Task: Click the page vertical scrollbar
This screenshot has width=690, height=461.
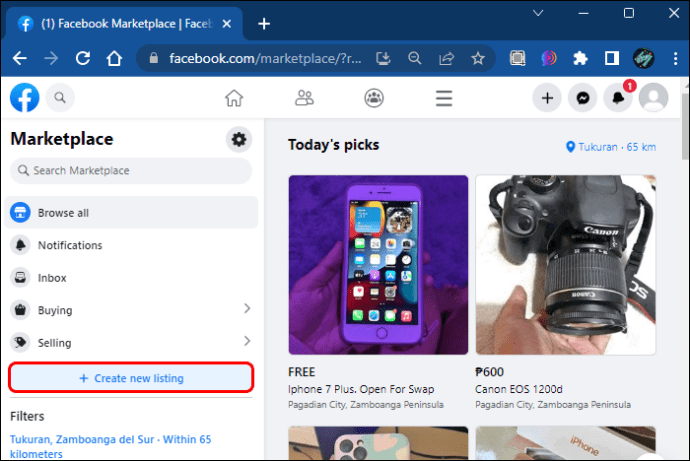Action: click(x=685, y=127)
